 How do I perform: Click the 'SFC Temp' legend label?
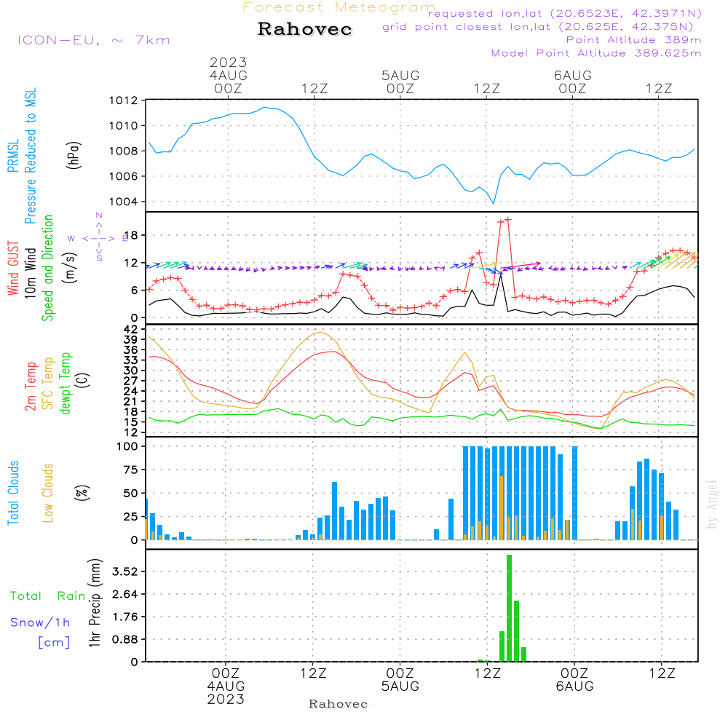coord(47,384)
